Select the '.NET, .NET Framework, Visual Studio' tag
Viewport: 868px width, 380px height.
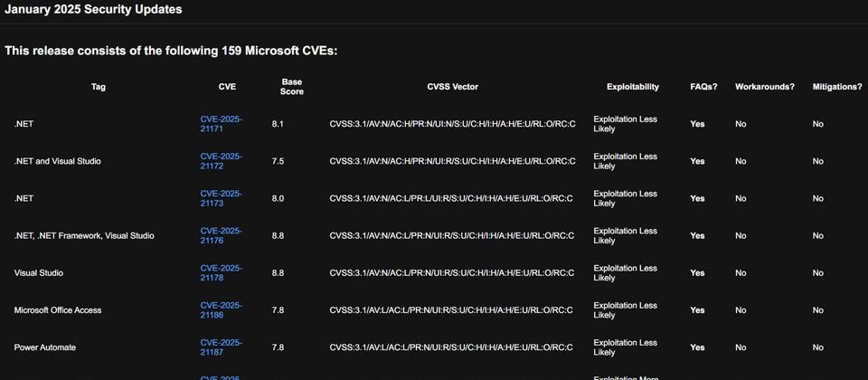point(84,235)
